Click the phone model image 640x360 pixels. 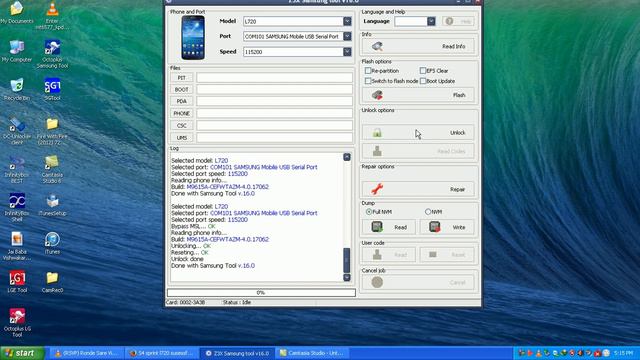(x=193, y=38)
